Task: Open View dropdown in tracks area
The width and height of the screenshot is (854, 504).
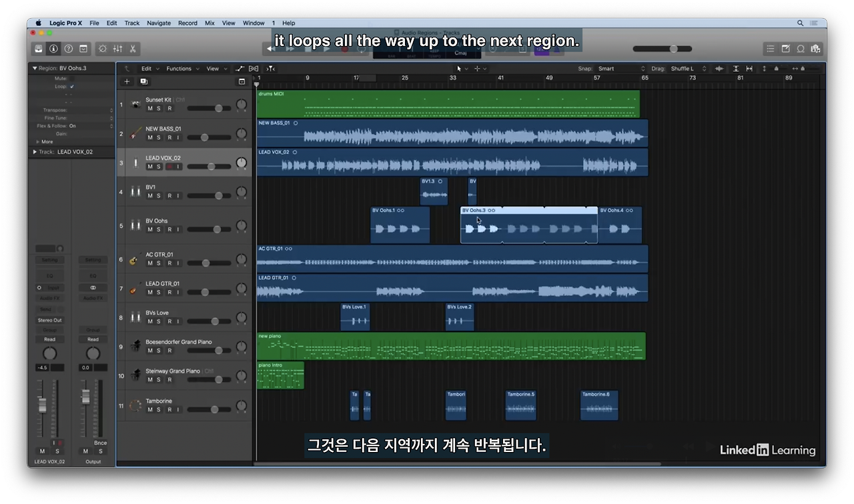Action: pos(216,69)
